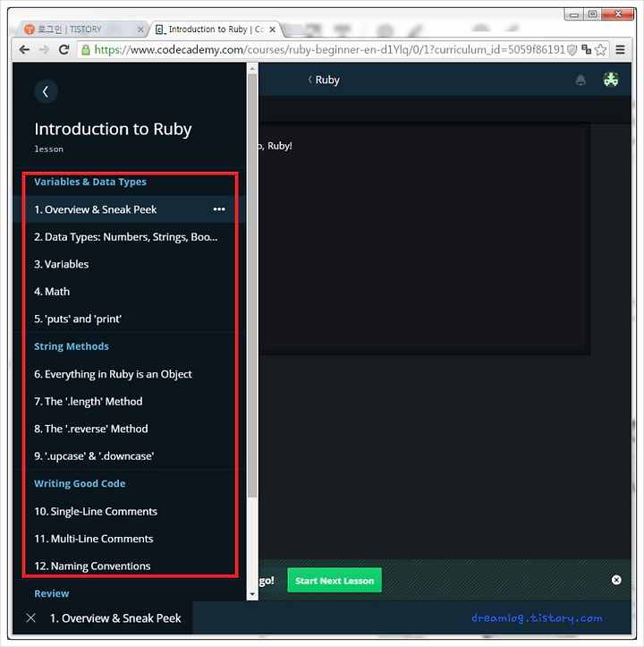Open lesson 12. Naming Conventions
The image size is (644, 647).
129,566
